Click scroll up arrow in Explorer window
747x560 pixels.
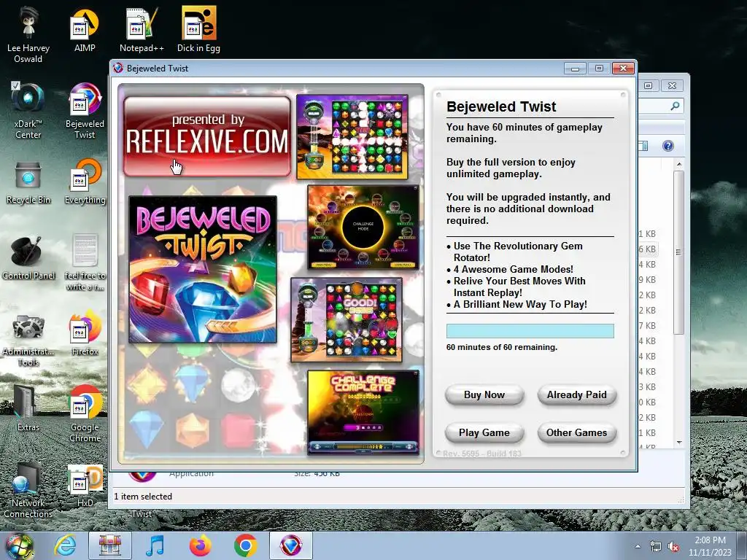pyautogui.click(x=679, y=164)
